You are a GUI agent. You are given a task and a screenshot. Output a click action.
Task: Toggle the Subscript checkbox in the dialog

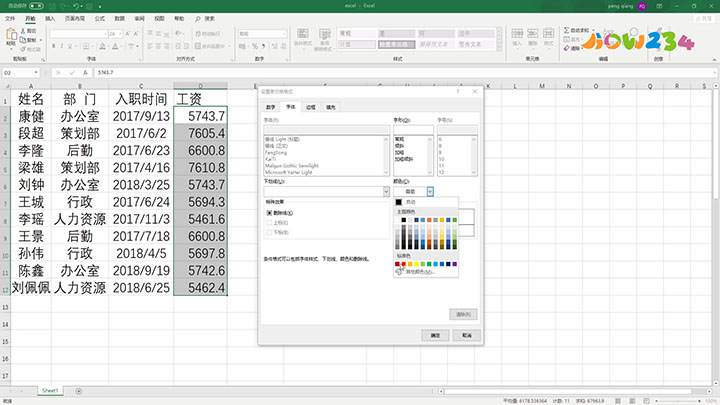(270, 232)
